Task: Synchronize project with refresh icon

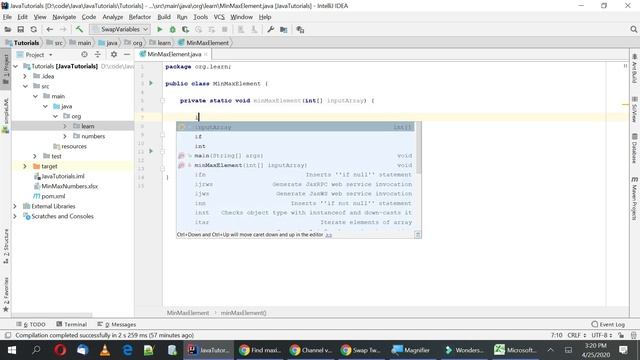Action: pyautogui.click(x=33, y=29)
